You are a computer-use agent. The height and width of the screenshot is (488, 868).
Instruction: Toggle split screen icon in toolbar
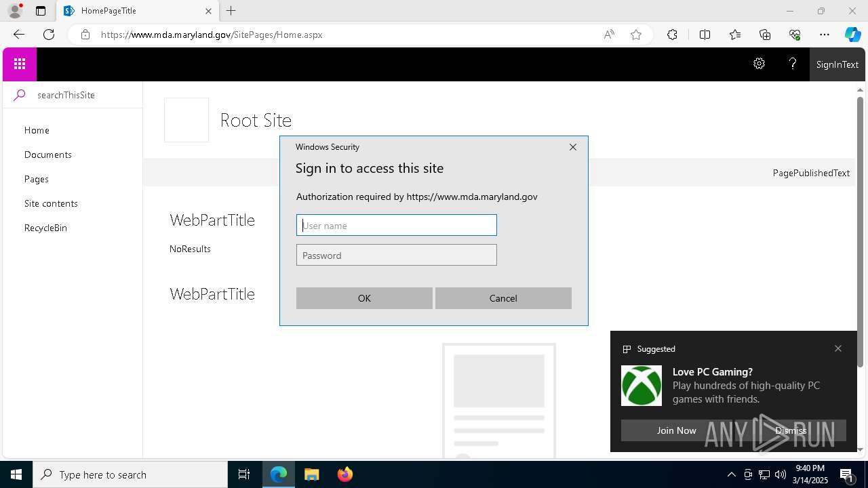(705, 35)
